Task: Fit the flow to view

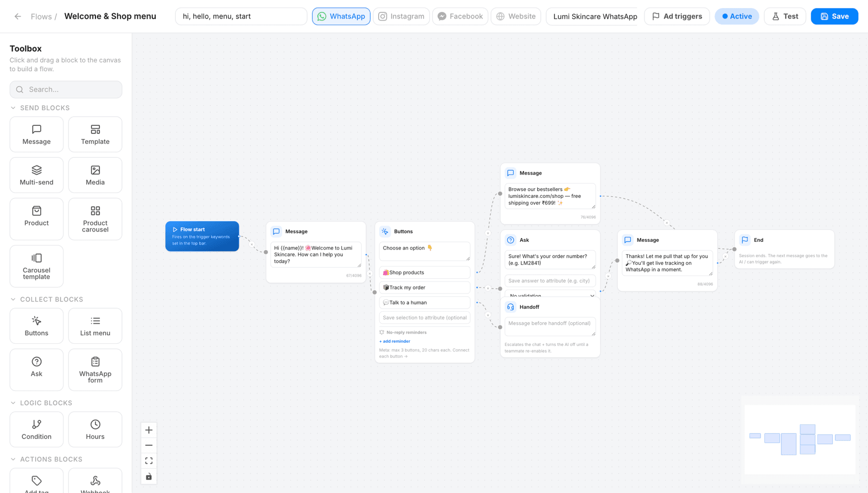Action: point(149,461)
